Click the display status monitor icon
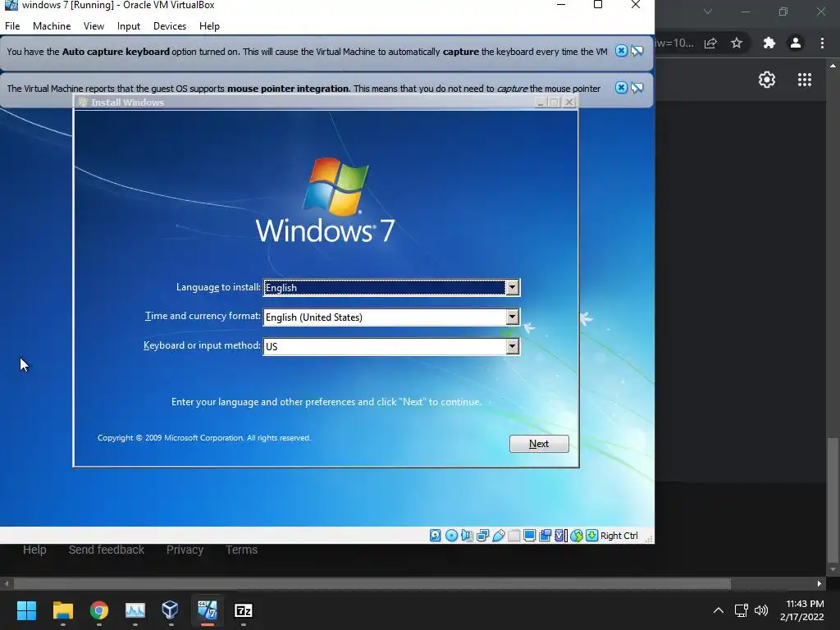 tap(529, 535)
